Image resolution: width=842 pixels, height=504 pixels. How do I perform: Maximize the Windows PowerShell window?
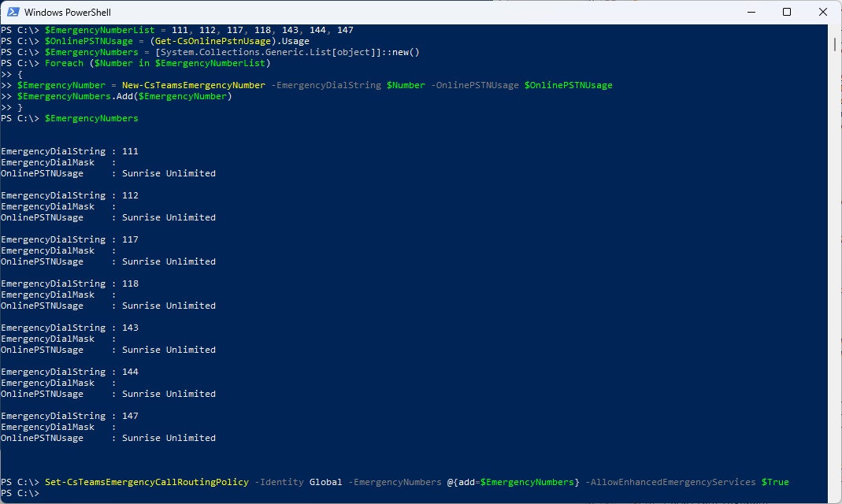click(787, 12)
